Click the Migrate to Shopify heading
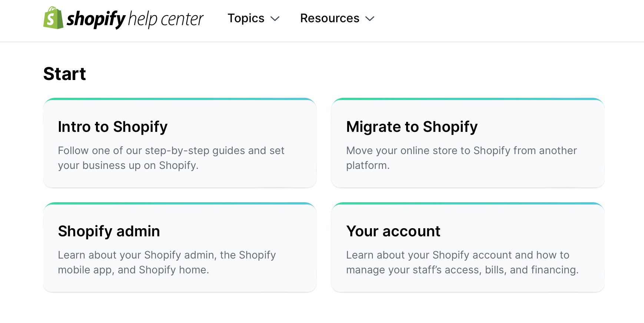The image size is (644, 323). click(412, 127)
